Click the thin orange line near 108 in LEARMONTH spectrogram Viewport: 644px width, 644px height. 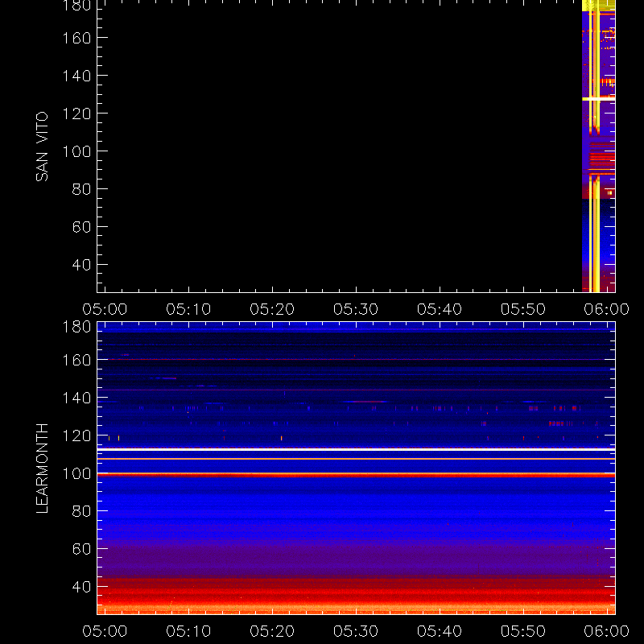pos(356,459)
